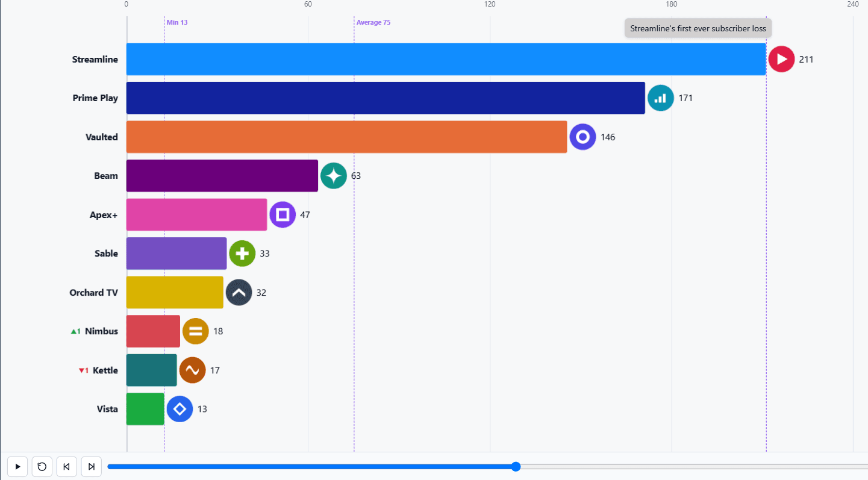Click the Vaulted ring logo icon
The width and height of the screenshot is (868, 480).
[582, 137]
